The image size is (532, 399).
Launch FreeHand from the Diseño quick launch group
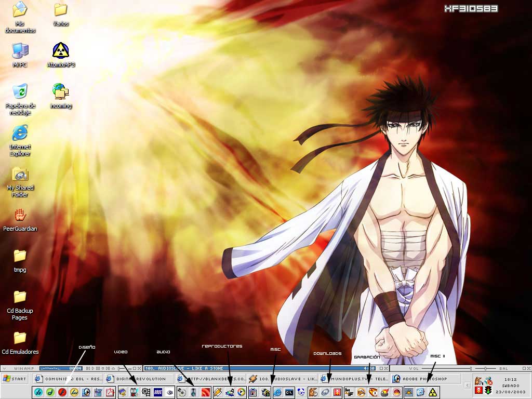click(x=38, y=392)
